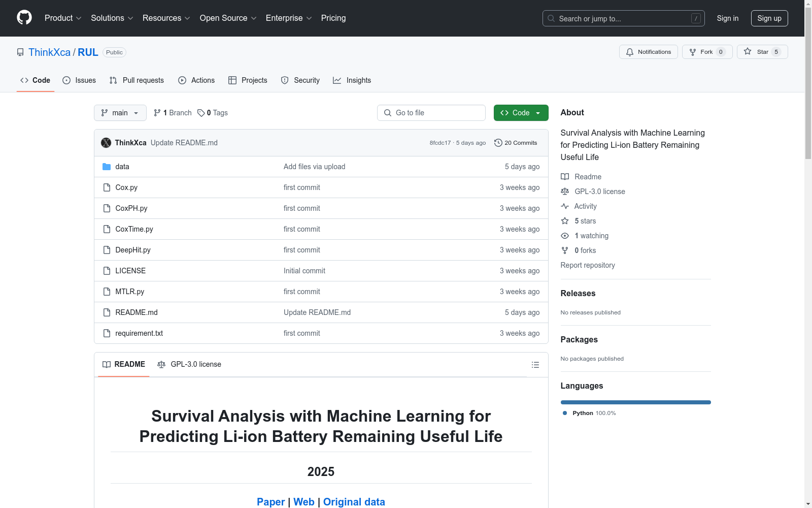Screen dimensions: 812x508
Task: Click the file icon next to DeepHit.py
Action: click(107, 250)
